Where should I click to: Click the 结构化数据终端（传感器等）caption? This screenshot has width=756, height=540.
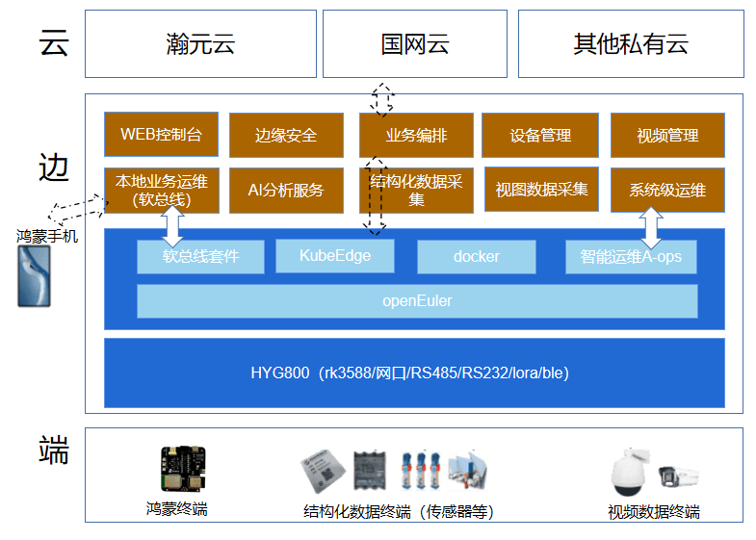(399, 511)
